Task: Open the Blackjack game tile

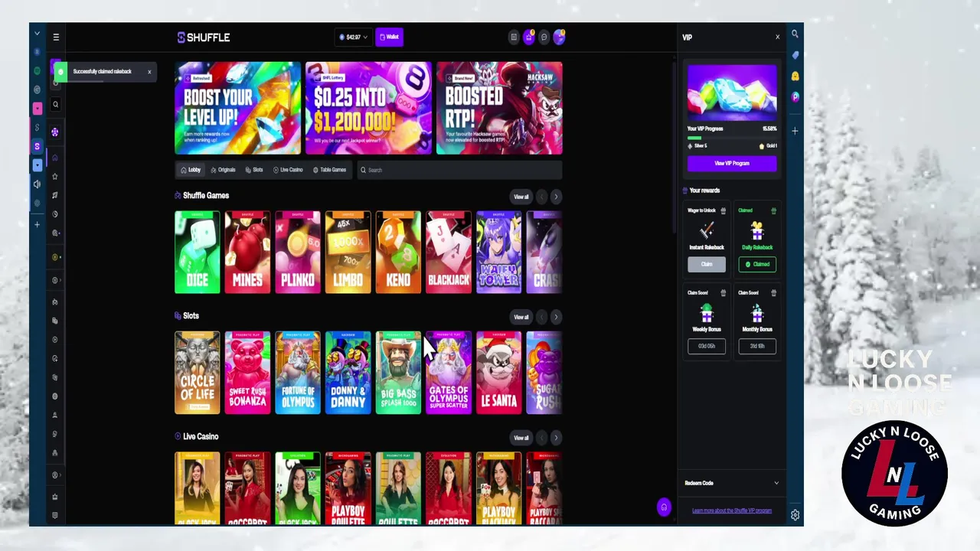Action: (449, 253)
